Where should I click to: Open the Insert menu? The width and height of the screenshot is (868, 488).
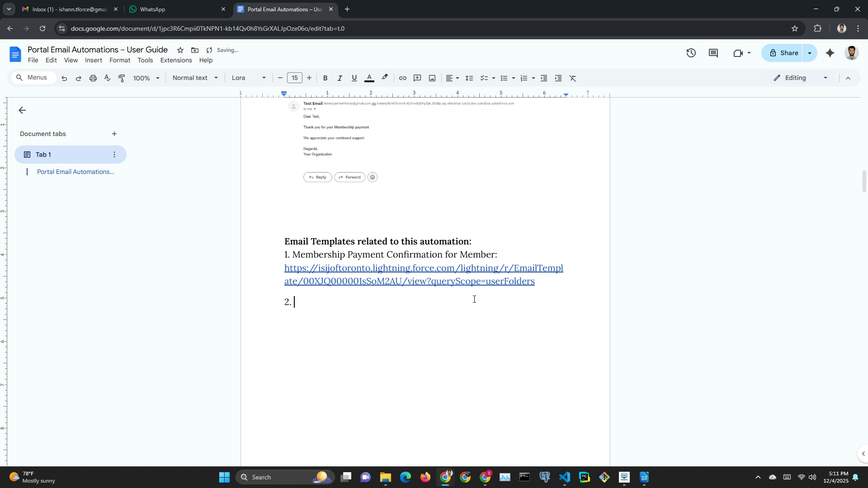[x=94, y=61]
